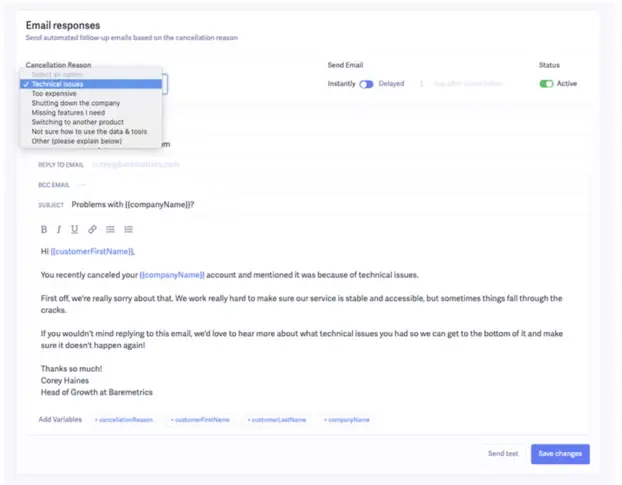The width and height of the screenshot is (622, 485).
Task: Select Other (please explain below) option
Action: [91, 141]
